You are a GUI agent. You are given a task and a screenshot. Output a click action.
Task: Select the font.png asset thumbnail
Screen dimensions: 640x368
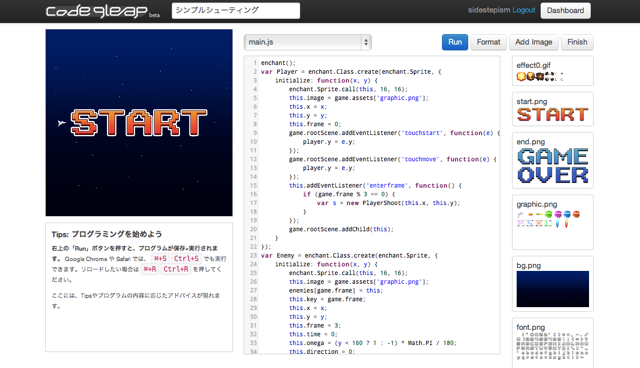pos(553,343)
